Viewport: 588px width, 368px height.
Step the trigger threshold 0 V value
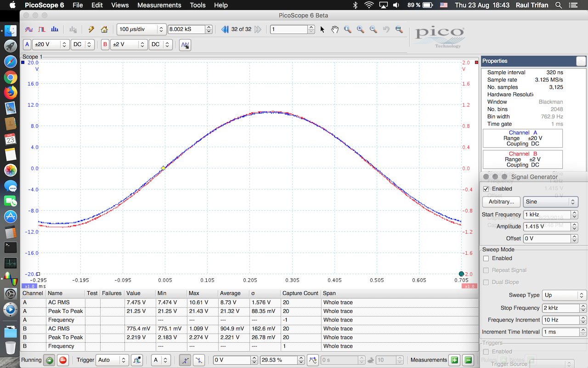254,360
